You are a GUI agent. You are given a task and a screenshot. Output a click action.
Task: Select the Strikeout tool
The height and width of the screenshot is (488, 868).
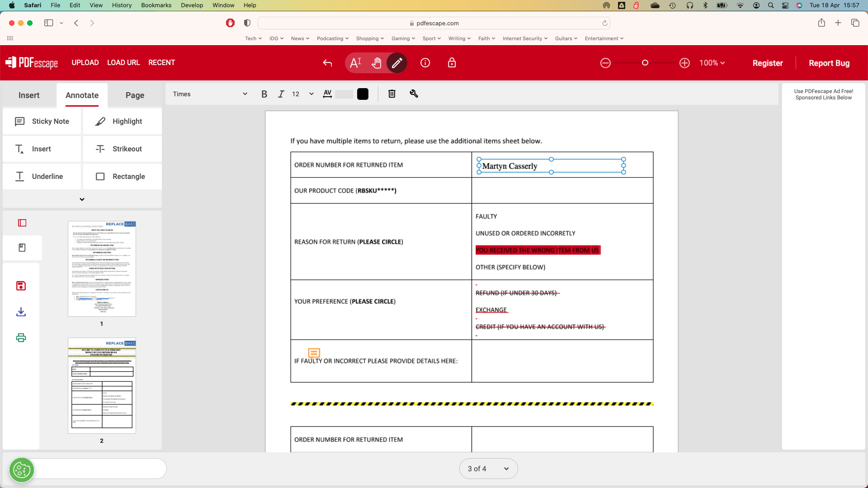click(122, 149)
